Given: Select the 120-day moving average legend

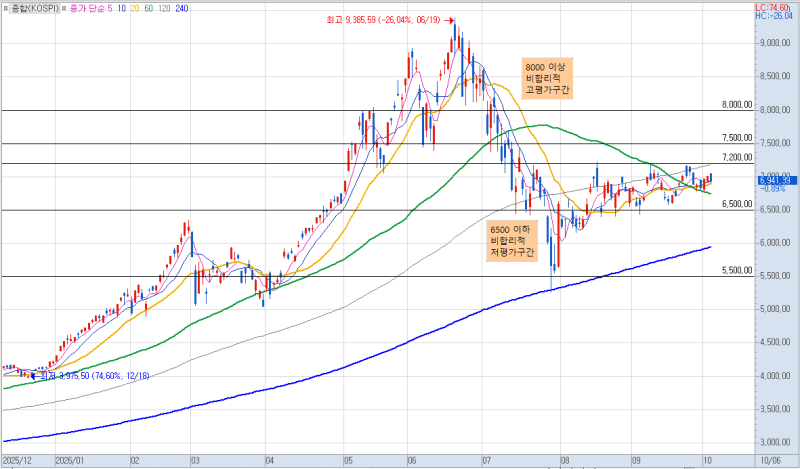Looking at the screenshot, I should [x=164, y=8].
